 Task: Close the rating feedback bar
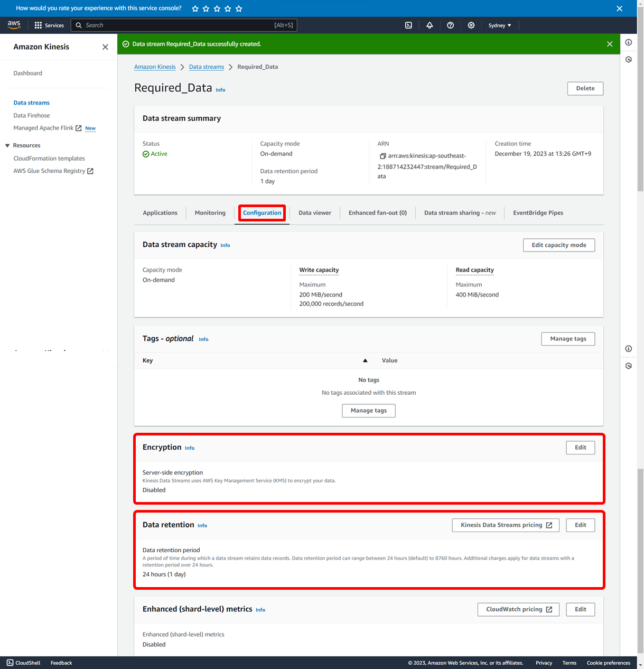(x=620, y=8)
